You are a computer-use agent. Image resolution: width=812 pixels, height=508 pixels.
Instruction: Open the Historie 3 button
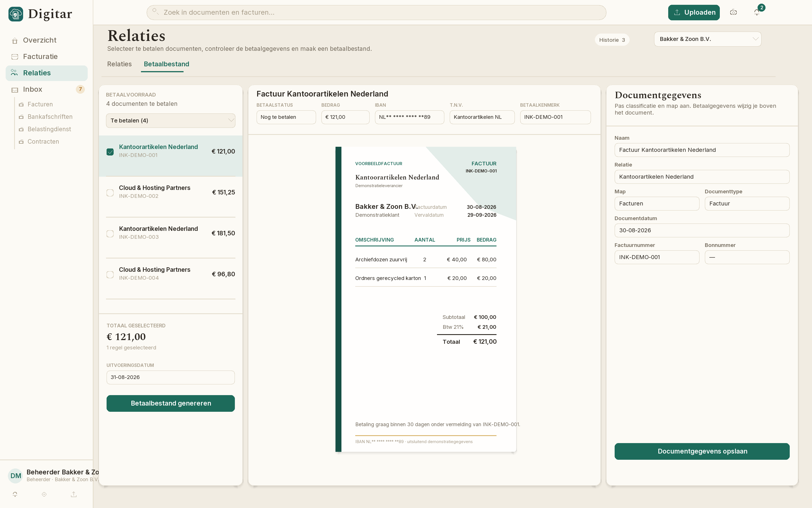(612, 40)
